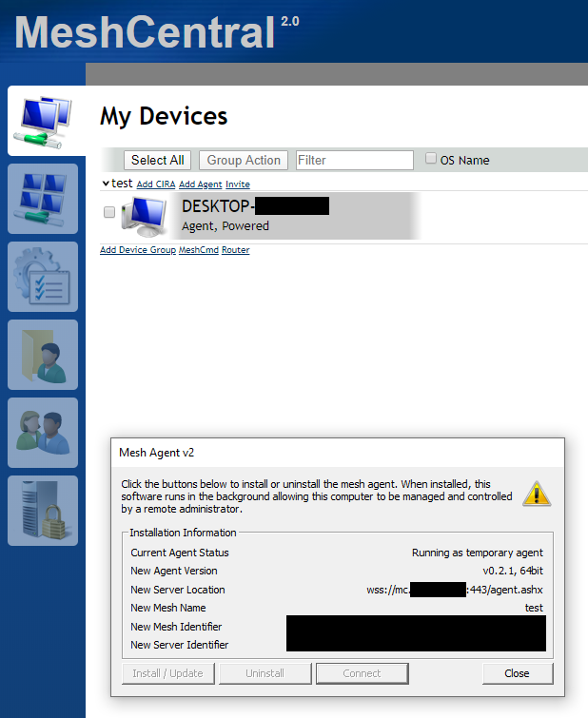Image resolution: width=588 pixels, height=718 pixels.
Task: Click the Install / Update button
Action: [x=167, y=673]
